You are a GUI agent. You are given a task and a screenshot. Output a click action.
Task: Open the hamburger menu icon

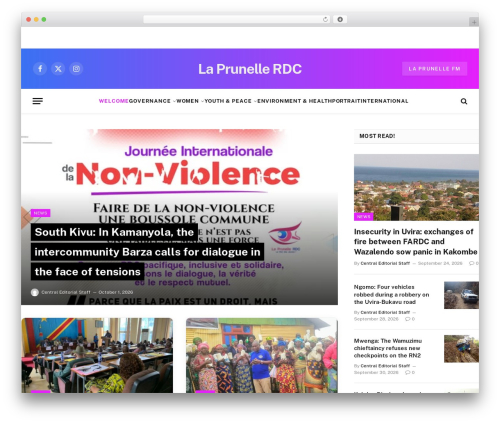(38, 101)
